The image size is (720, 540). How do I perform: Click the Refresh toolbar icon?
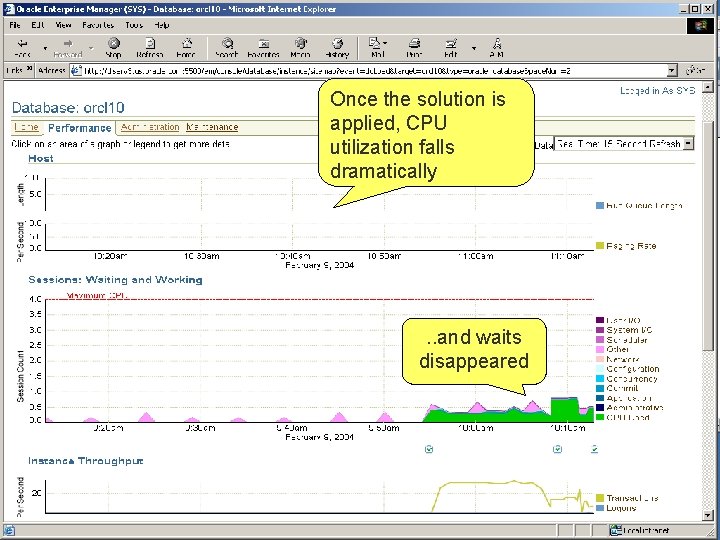click(150, 44)
